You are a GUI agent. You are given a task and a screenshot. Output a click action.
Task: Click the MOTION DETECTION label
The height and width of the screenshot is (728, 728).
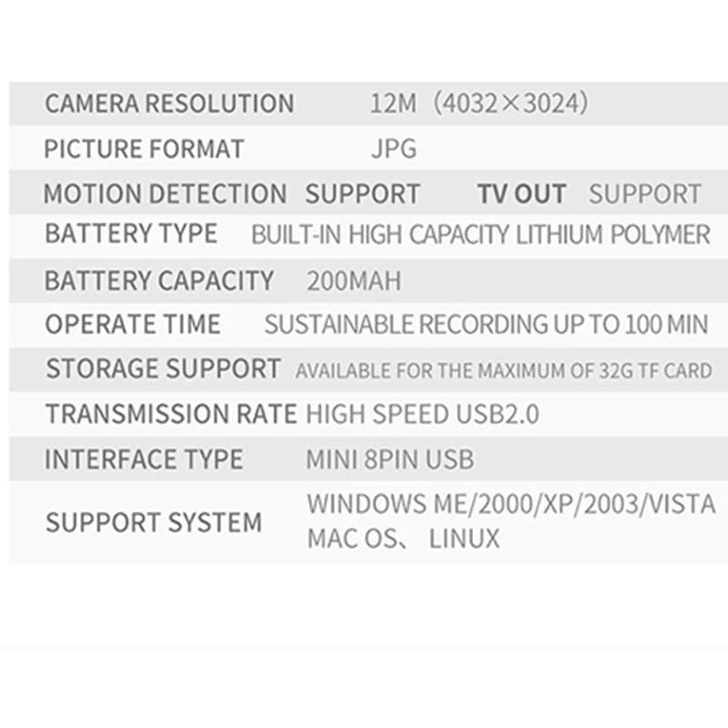pos(165,194)
